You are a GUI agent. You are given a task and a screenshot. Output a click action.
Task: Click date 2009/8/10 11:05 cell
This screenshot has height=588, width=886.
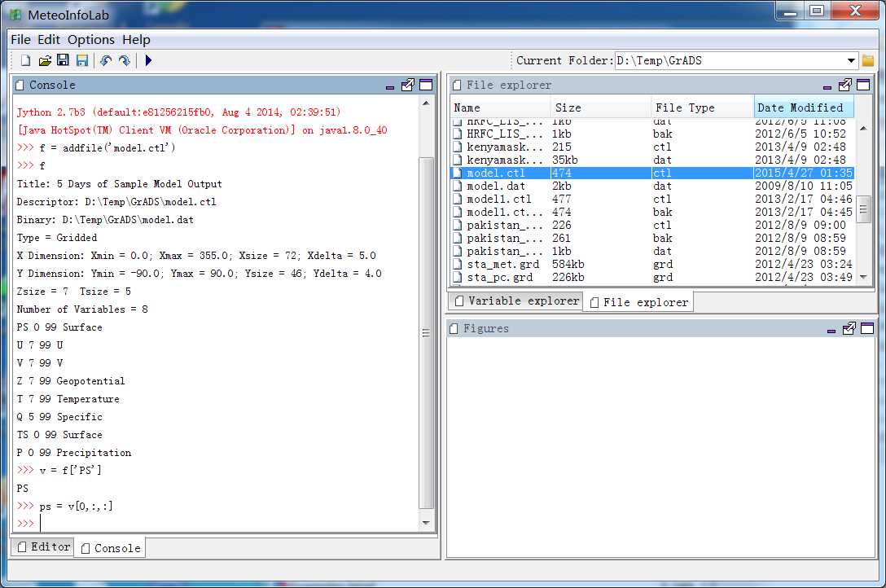(x=803, y=186)
